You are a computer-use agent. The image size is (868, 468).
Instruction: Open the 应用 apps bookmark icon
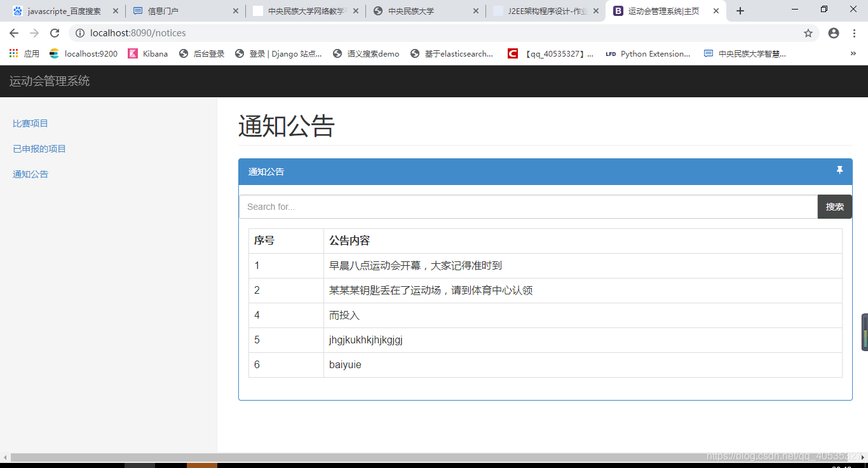(x=24, y=54)
